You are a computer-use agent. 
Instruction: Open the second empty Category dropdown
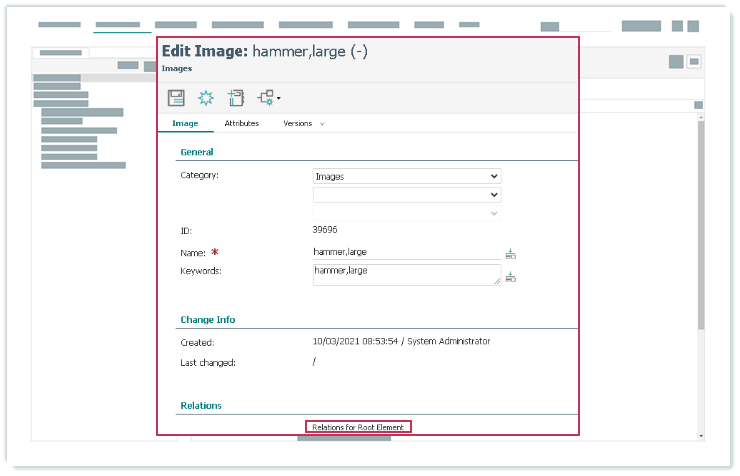click(x=406, y=195)
